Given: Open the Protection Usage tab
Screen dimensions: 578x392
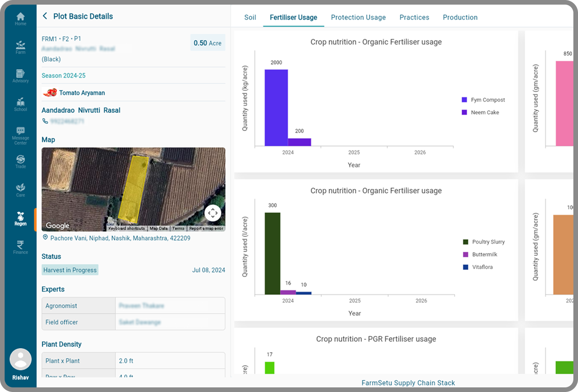Looking at the screenshot, I should pos(358,17).
